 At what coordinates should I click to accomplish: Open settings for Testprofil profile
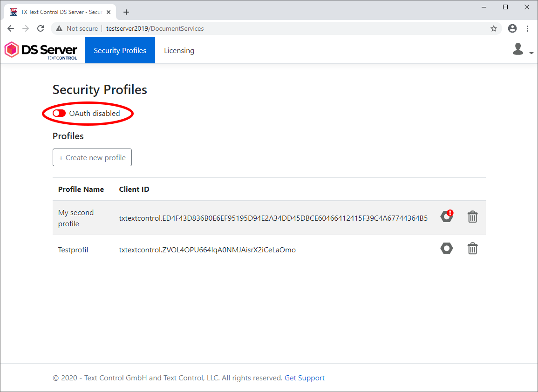(x=446, y=248)
